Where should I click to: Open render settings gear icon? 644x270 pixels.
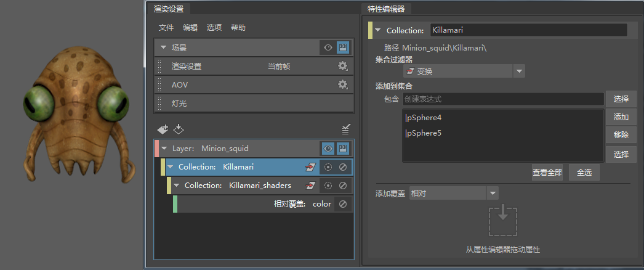[342, 66]
